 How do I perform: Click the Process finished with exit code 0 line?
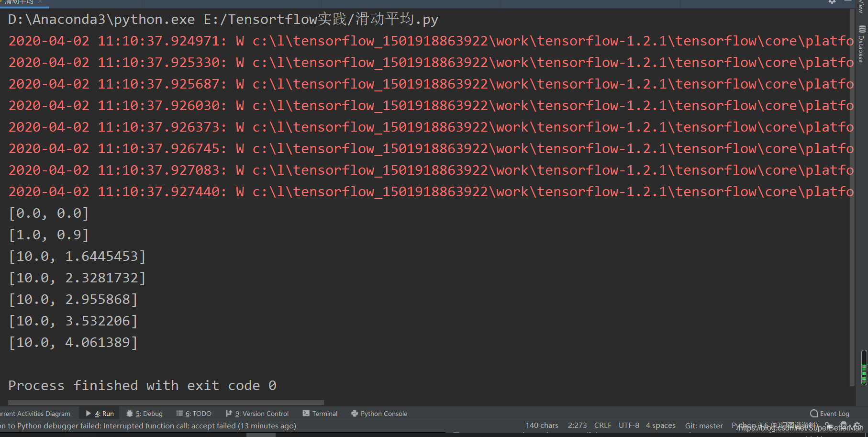pyautogui.click(x=142, y=386)
